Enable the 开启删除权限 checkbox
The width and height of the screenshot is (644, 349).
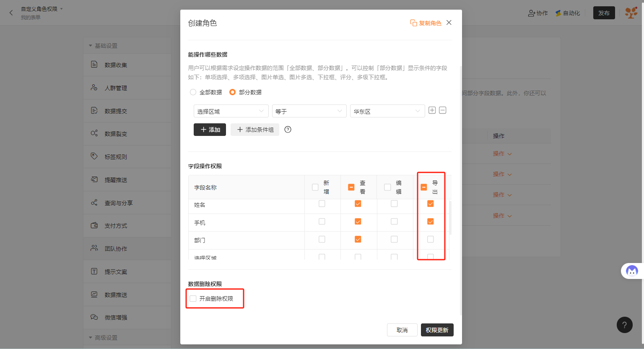[193, 299]
